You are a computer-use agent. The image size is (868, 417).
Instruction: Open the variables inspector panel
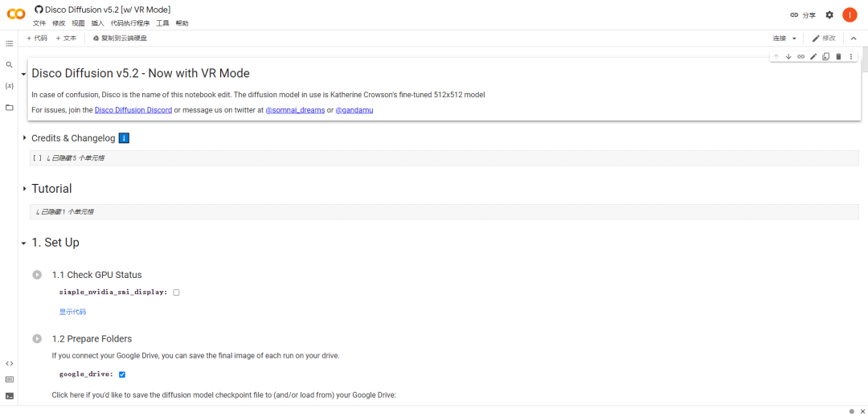[x=10, y=86]
